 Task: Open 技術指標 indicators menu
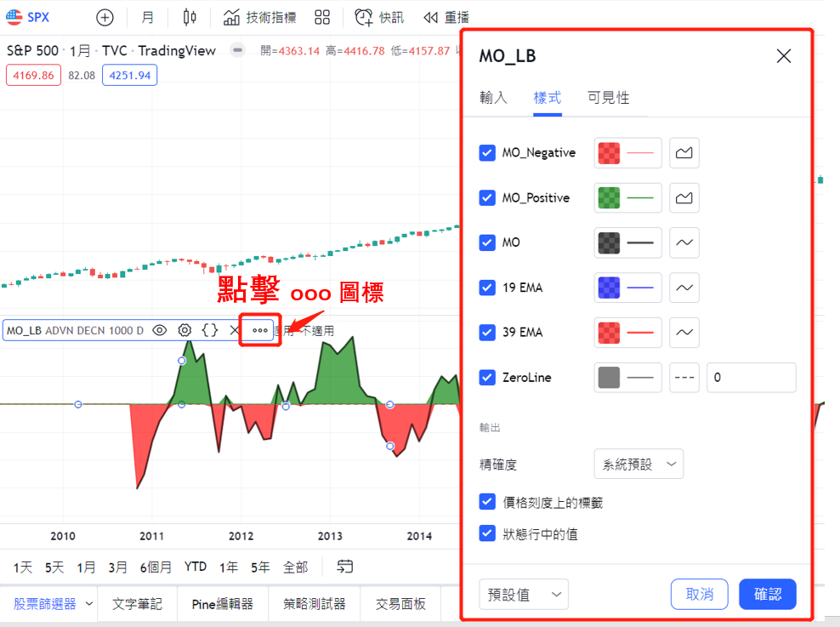pyautogui.click(x=260, y=18)
